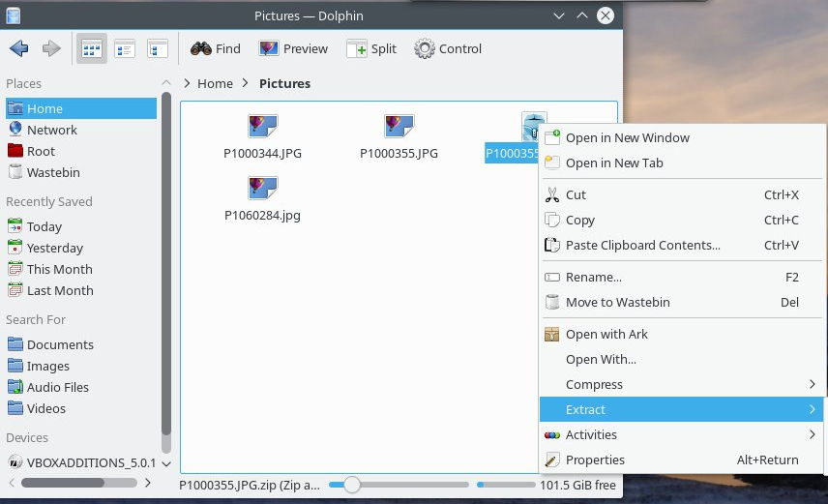
Task: Switch to Details view mode
Action: point(158,48)
